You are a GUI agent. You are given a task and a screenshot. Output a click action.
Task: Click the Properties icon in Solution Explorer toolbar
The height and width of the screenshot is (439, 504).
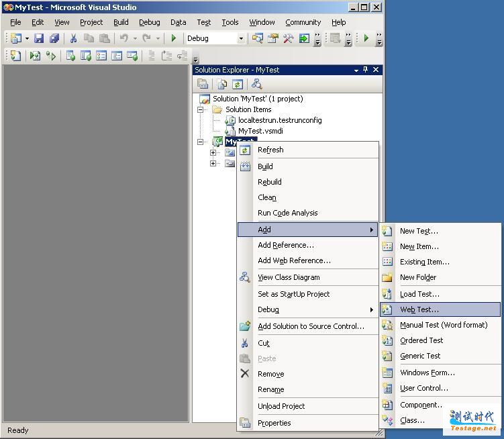click(x=203, y=84)
